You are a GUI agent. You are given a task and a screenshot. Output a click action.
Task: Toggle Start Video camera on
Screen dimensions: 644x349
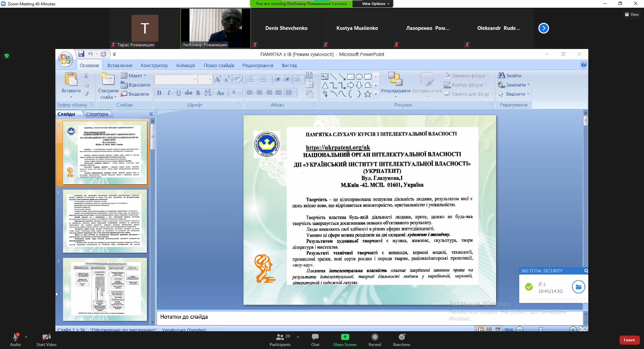(46, 337)
